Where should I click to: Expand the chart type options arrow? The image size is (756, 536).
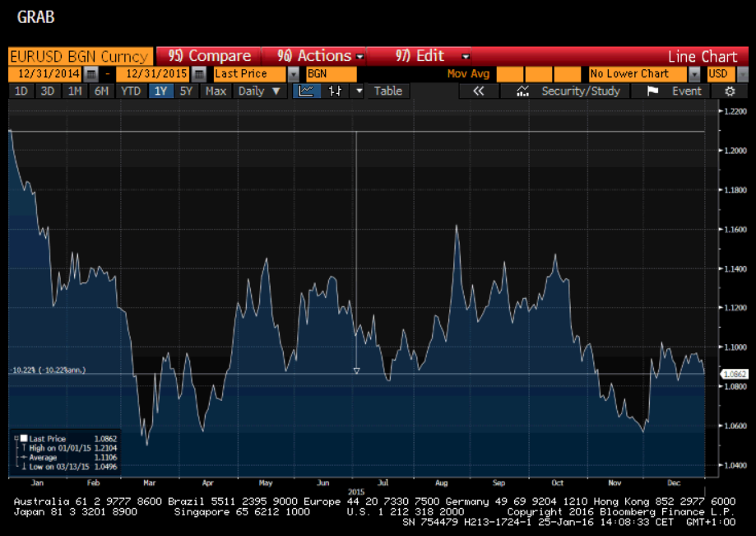359,91
